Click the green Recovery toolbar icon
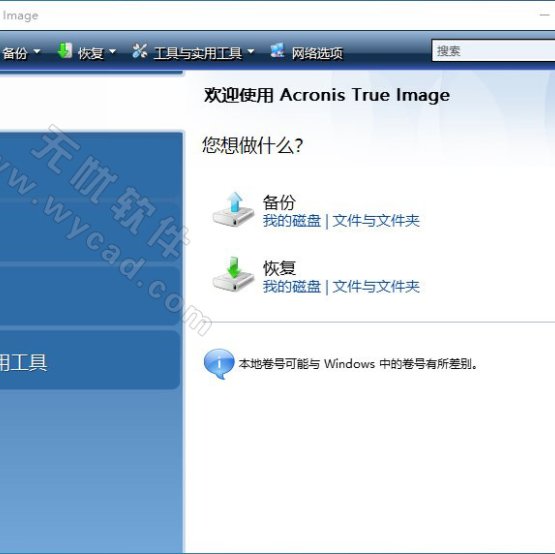 (x=65, y=51)
